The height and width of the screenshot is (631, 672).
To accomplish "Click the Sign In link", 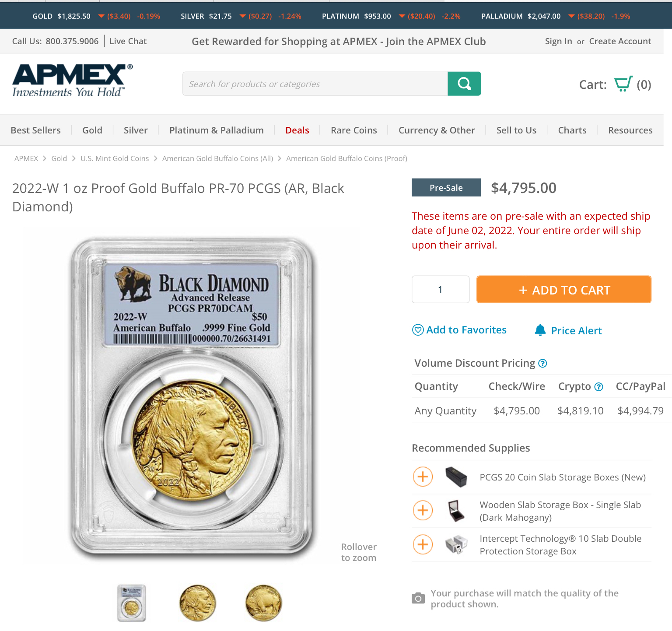I will click(x=558, y=41).
